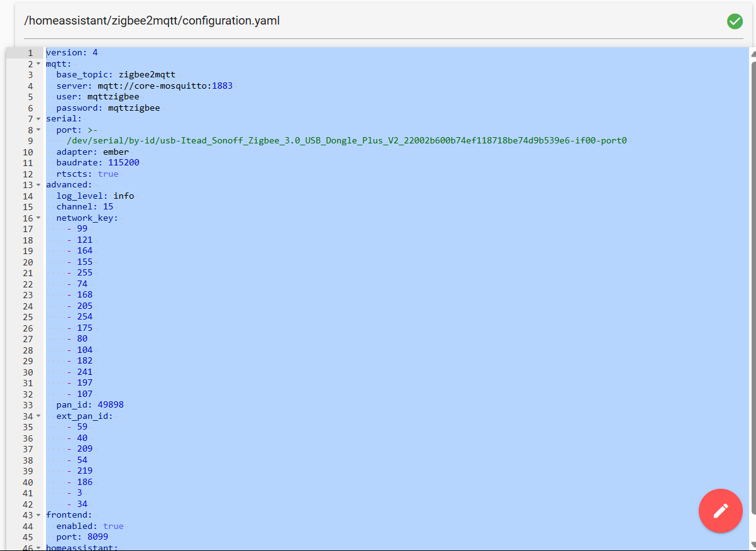Click the mqtt://core-mosquitto:1883 server value
Screen dimensions: 756x551
[165, 86]
